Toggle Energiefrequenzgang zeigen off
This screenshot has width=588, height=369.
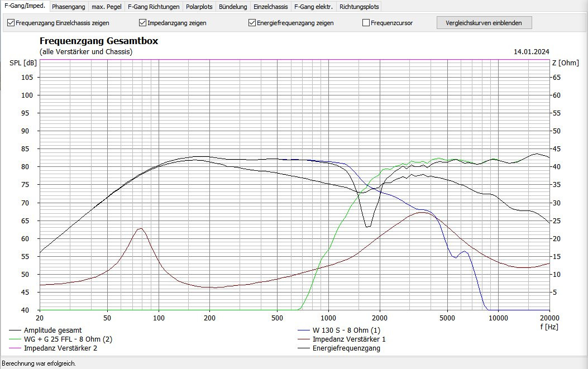pos(252,23)
